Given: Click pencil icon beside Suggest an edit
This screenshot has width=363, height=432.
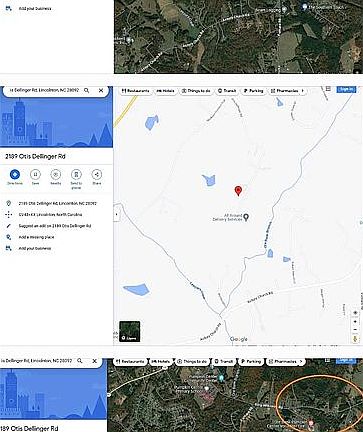Looking at the screenshot, I should pos(9,226).
